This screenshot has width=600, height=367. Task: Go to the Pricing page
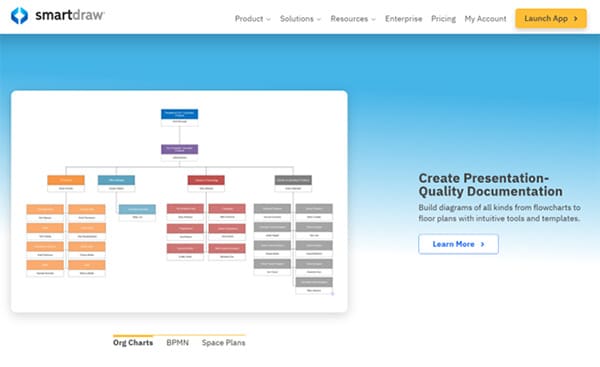pos(443,19)
